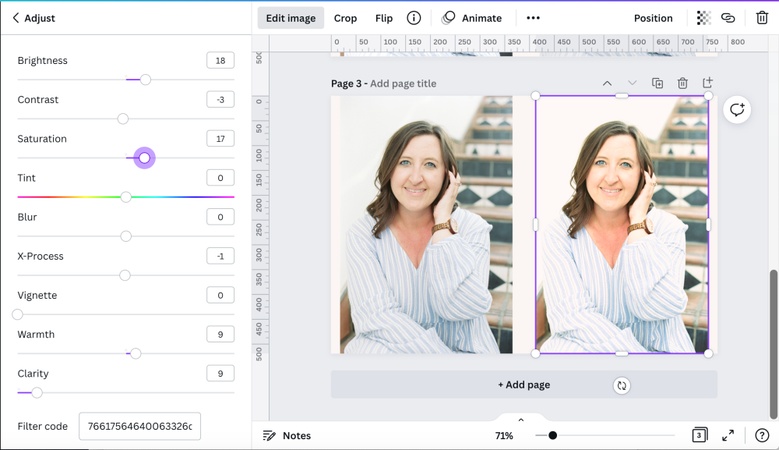Click the Warmth slider handle
This screenshot has height=450, width=779.
[136, 354]
